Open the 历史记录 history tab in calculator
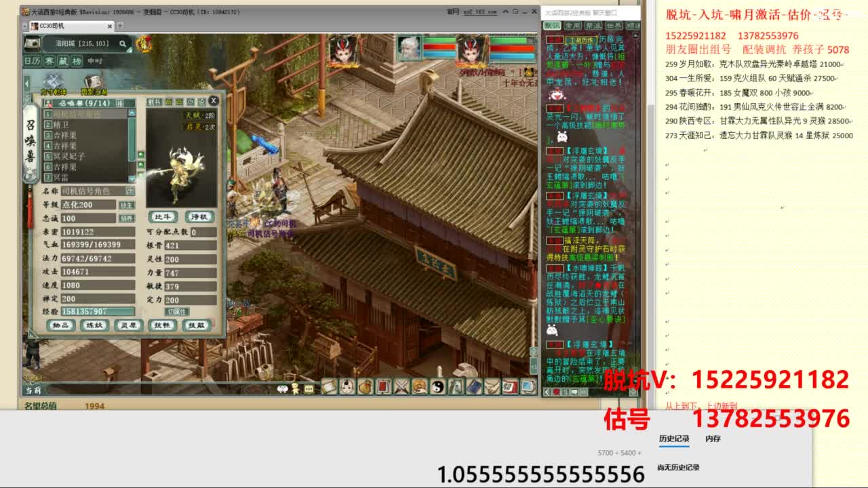The image size is (868, 488). tap(674, 439)
